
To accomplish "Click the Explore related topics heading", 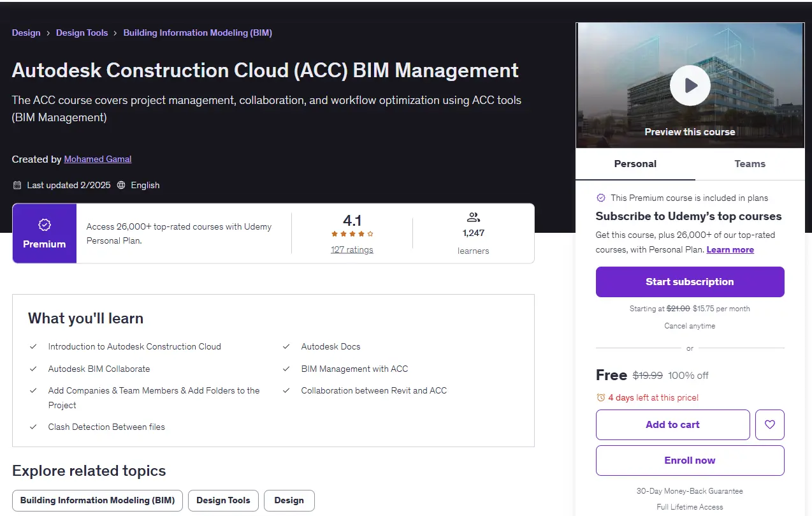I will [89, 471].
